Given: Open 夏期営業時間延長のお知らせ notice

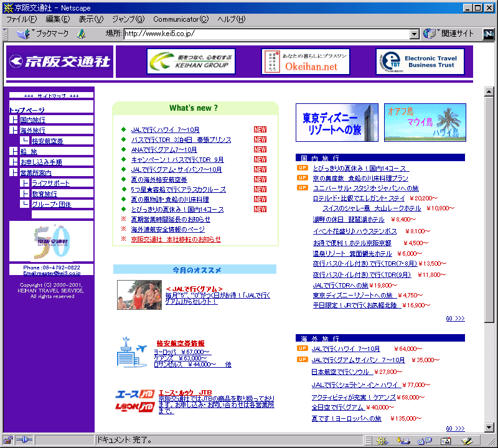Looking at the screenshot, I should (x=171, y=219).
